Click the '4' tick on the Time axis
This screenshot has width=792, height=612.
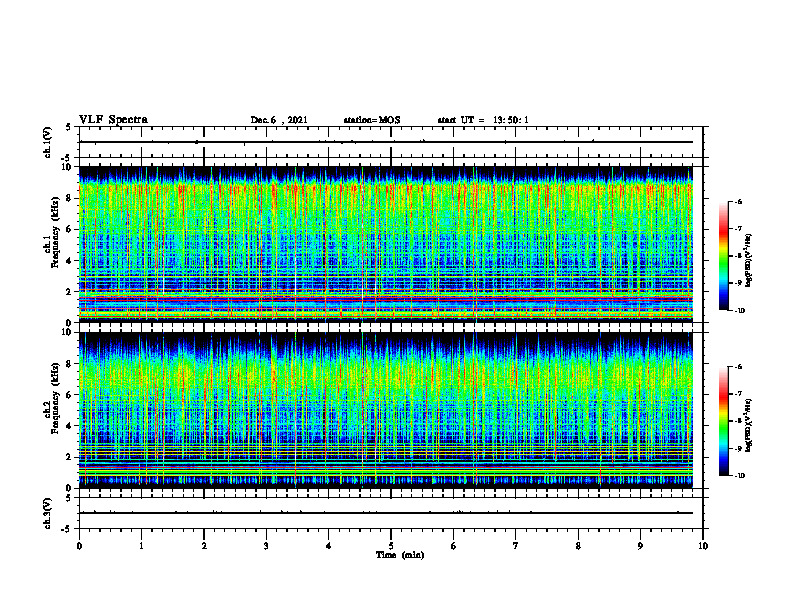[x=328, y=546]
